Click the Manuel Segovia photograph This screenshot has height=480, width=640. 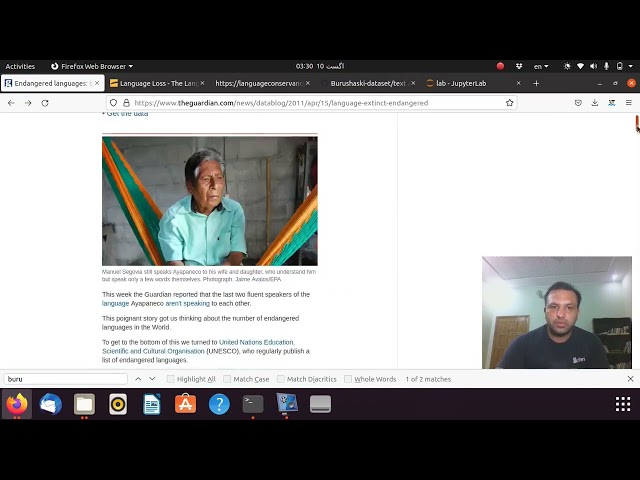pos(210,201)
